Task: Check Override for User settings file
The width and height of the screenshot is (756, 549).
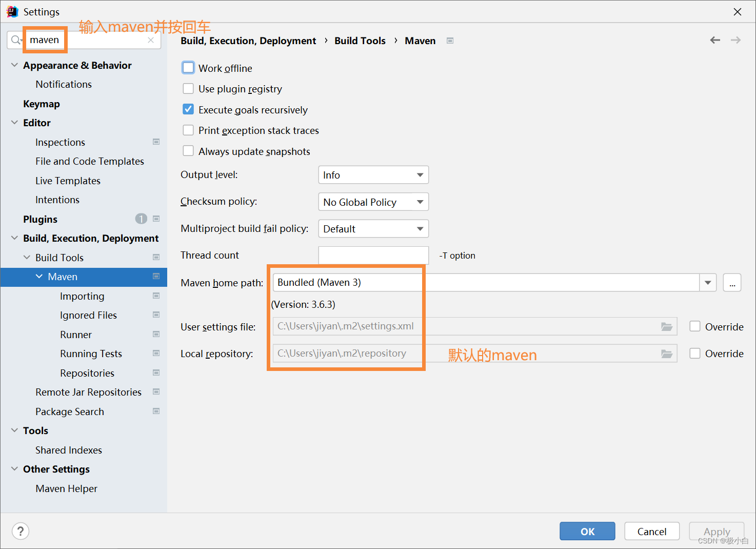Action: point(695,326)
